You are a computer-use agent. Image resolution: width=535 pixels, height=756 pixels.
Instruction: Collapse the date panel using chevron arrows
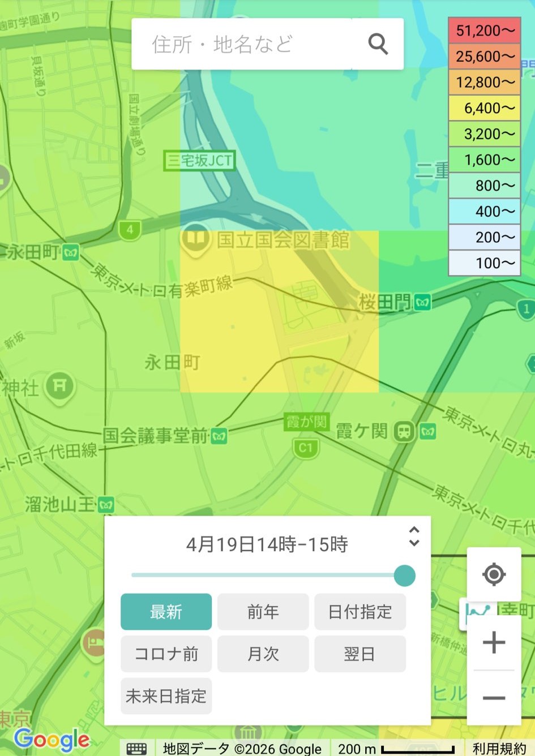click(414, 536)
